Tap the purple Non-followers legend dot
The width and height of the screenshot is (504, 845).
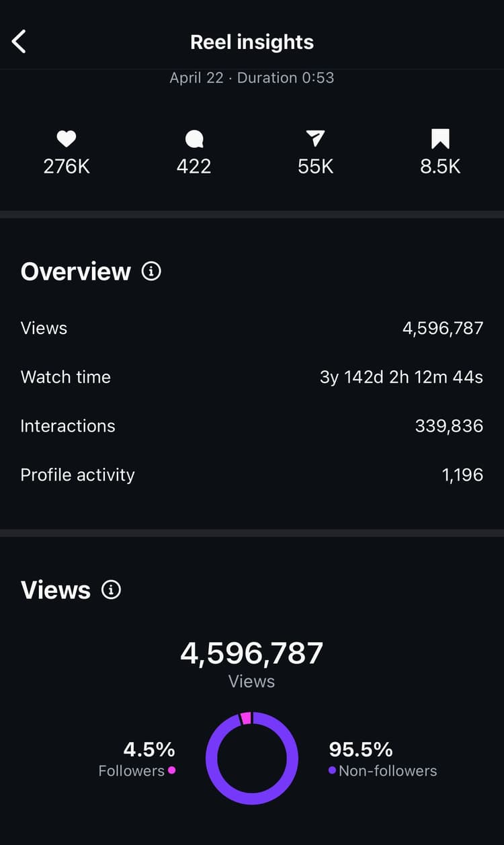[332, 770]
